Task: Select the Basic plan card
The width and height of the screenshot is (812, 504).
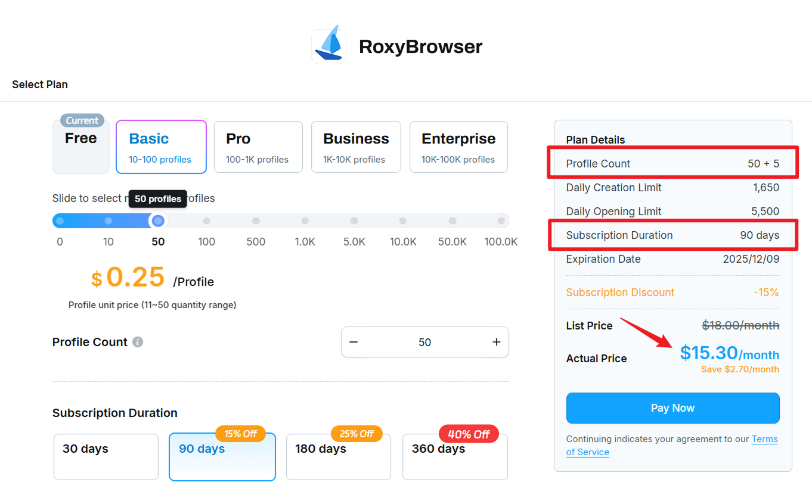Action: [x=161, y=147]
